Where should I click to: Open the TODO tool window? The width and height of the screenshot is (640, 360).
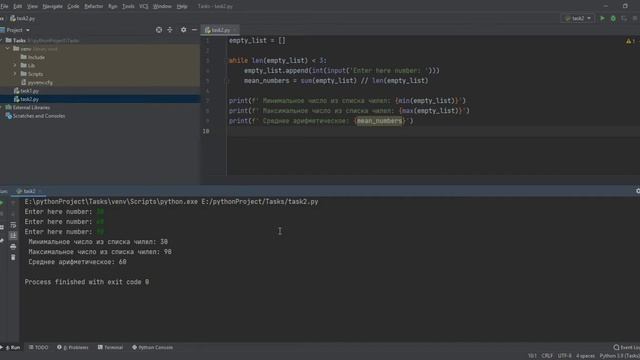click(38, 347)
